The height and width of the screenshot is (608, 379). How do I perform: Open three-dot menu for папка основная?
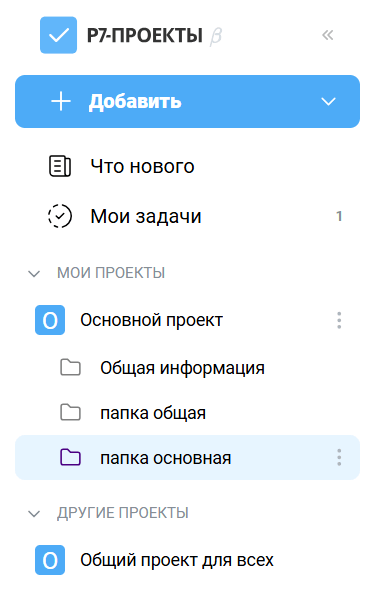(x=339, y=458)
